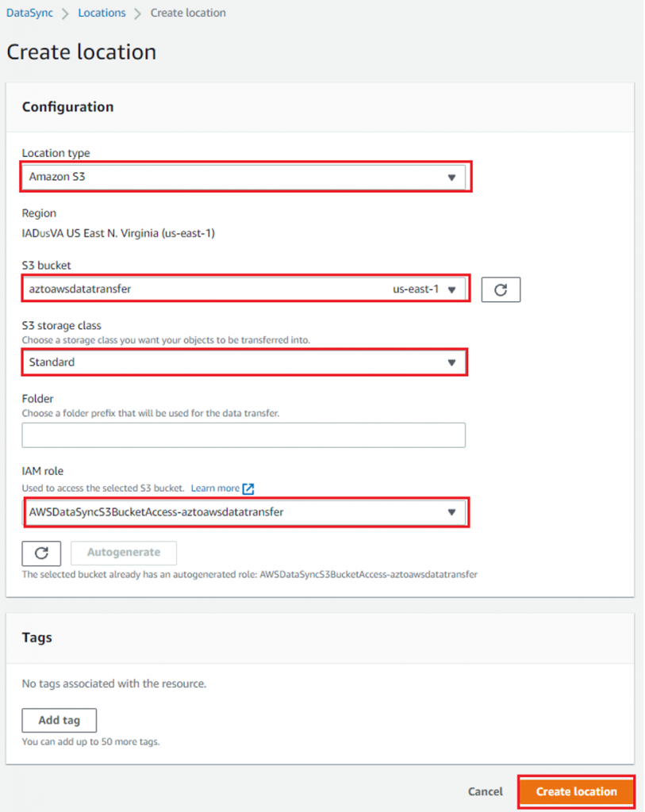The image size is (645, 812).
Task: Open the S3 storage class dropdown
Action: tap(238, 362)
